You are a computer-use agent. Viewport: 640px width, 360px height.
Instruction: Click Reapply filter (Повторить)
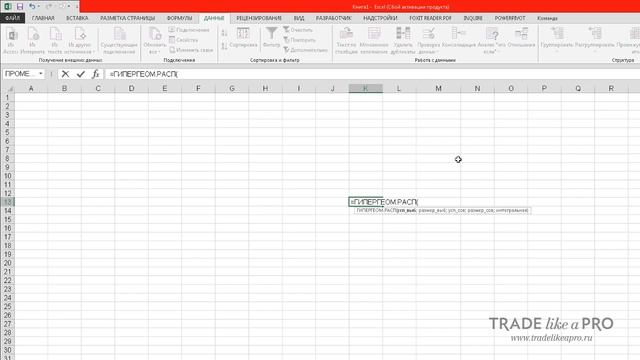point(300,40)
